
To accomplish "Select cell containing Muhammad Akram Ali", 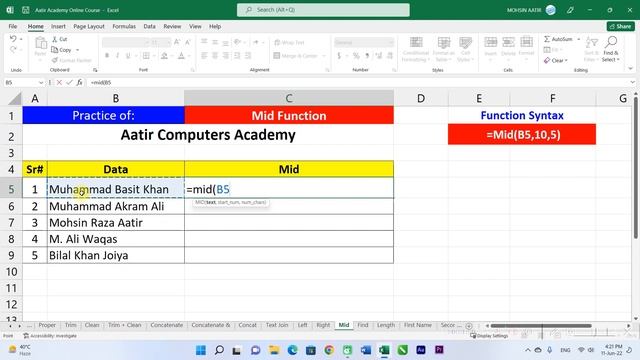I will (116, 206).
